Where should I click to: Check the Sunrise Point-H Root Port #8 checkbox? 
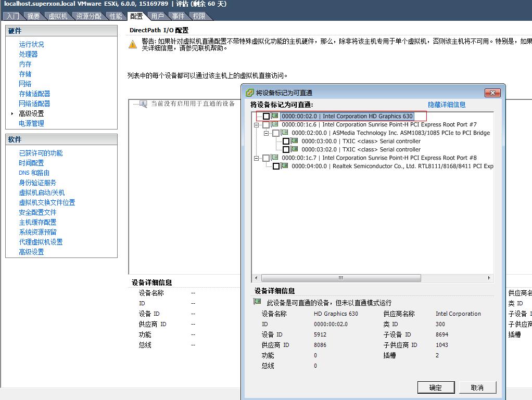point(267,158)
